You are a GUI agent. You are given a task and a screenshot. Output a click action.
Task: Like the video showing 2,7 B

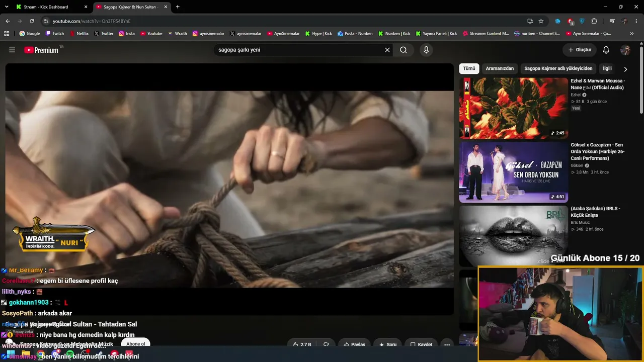coord(302,344)
